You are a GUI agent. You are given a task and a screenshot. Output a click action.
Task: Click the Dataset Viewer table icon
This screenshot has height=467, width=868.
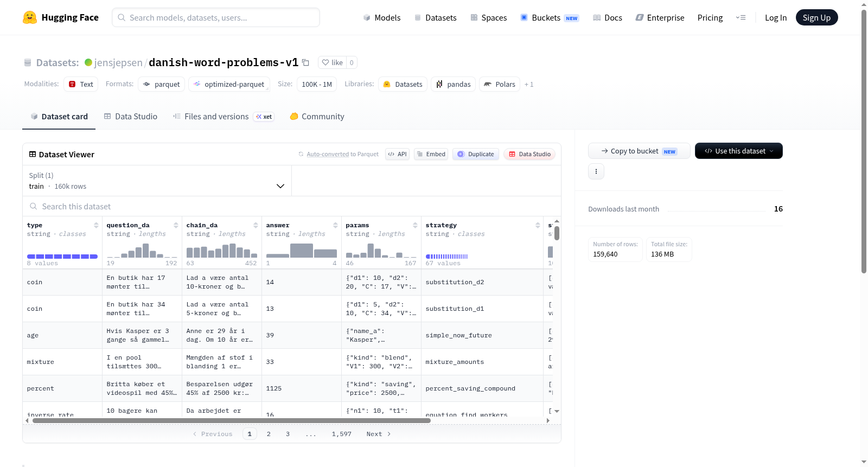pyautogui.click(x=33, y=155)
